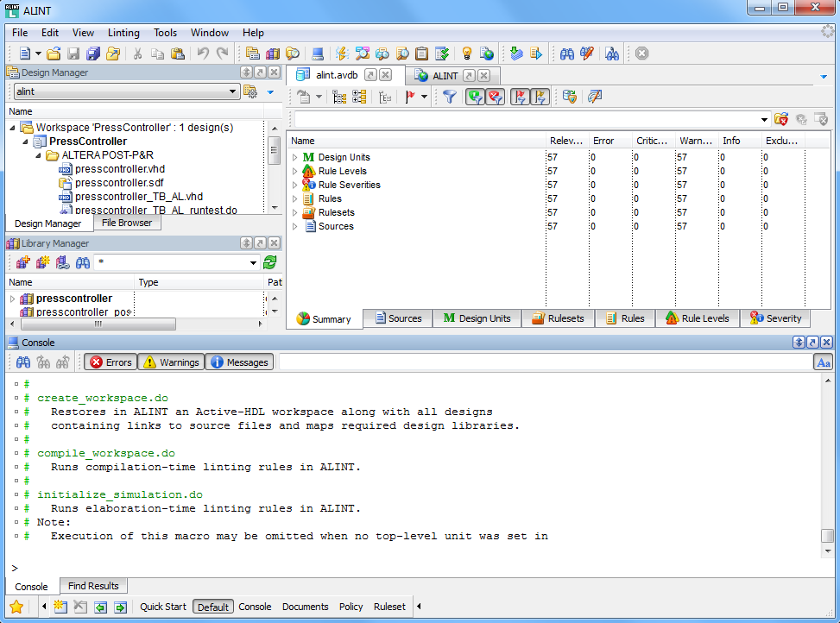Toggle the green shield violations filter

tap(475, 97)
